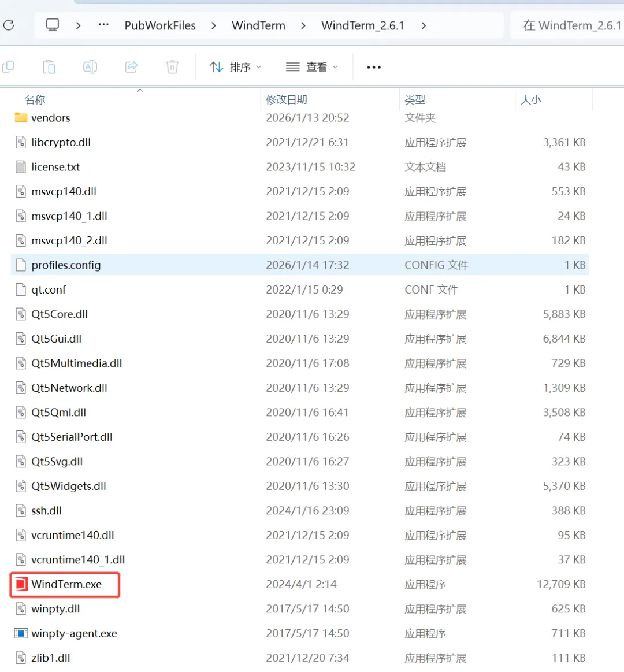Open the 排序 sort dropdown
The width and height of the screenshot is (624, 672).
pyautogui.click(x=235, y=67)
